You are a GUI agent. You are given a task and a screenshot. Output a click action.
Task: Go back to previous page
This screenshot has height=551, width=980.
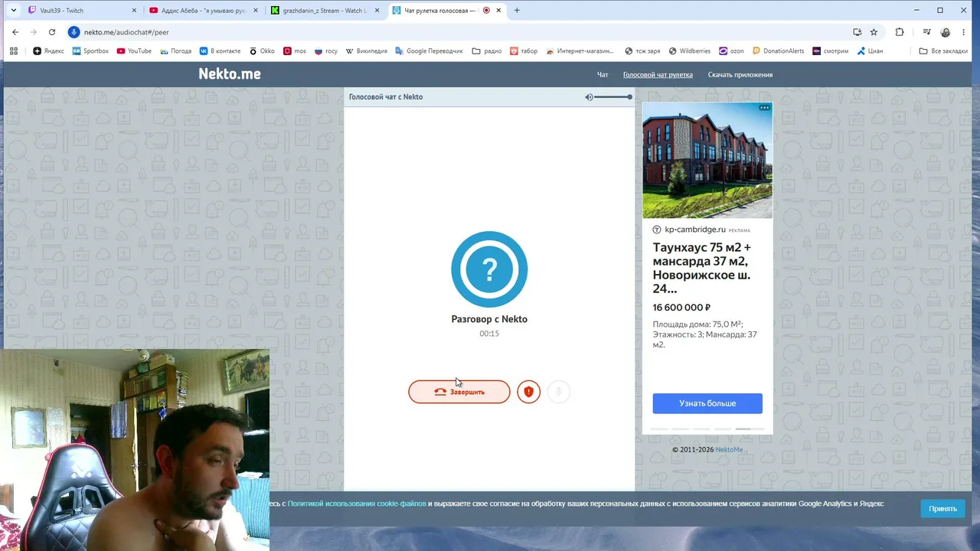tap(15, 32)
